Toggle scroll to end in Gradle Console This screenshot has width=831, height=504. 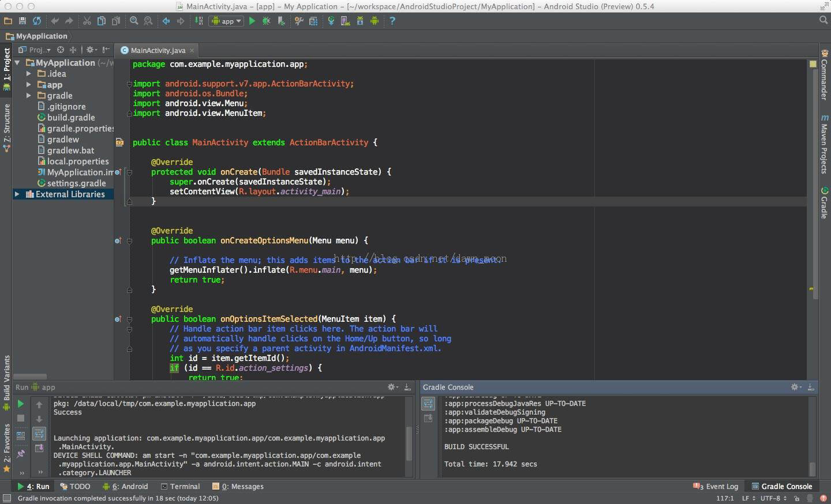click(x=428, y=418)
